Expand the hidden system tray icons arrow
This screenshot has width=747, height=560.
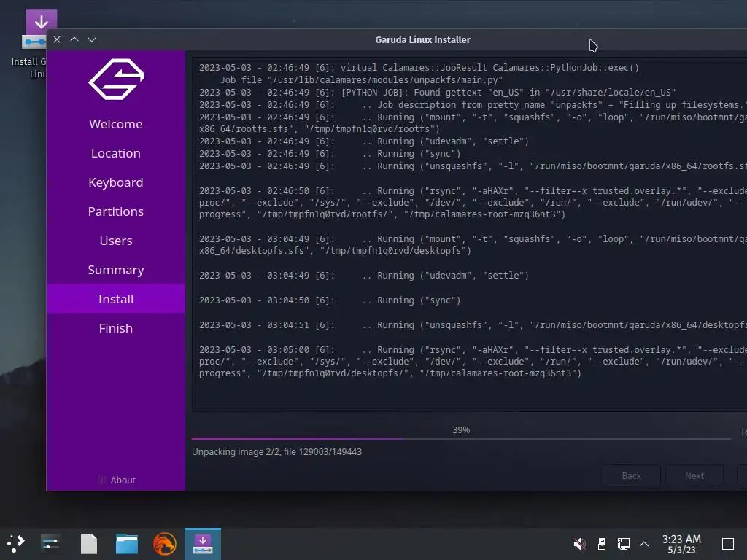[x=644, y=544]
